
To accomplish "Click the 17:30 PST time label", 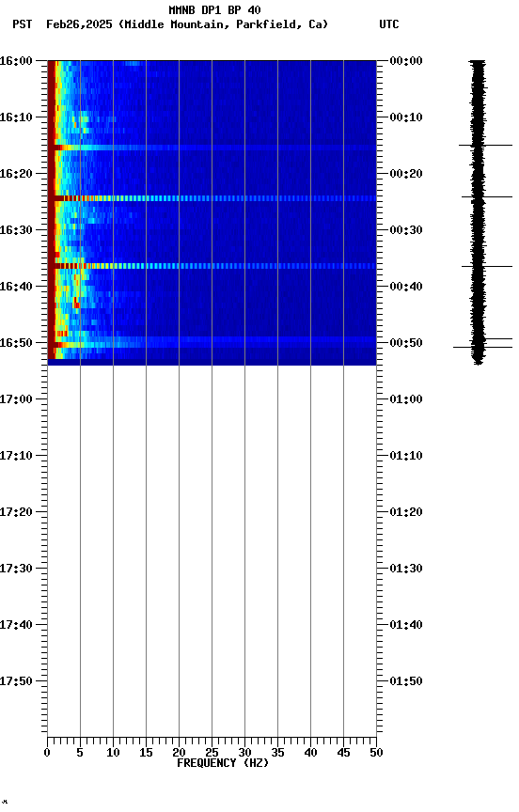I will pos(16,569).
